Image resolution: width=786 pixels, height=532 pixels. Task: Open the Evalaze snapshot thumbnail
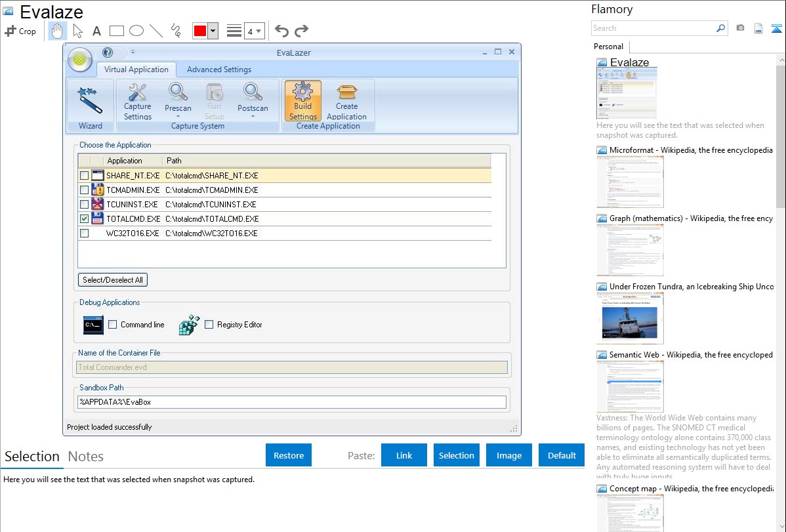626,93
